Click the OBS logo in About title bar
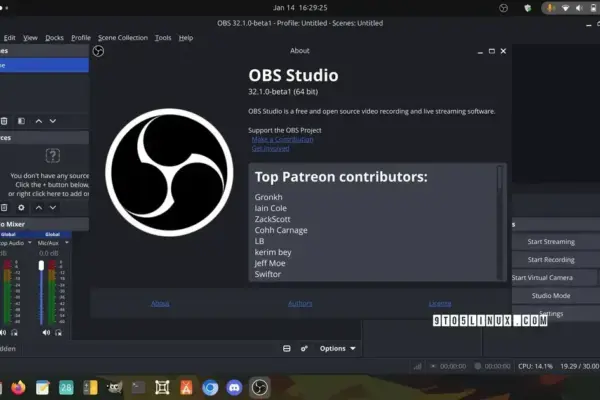 click(x=98, y=51)
